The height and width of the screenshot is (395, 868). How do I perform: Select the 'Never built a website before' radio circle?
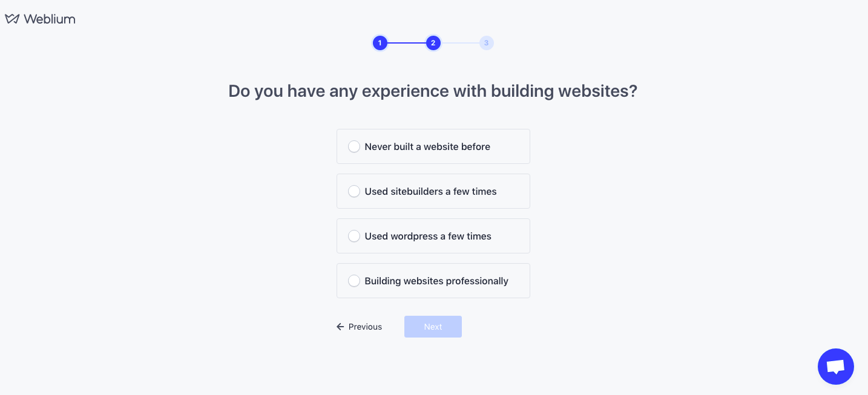coord(354,146)
